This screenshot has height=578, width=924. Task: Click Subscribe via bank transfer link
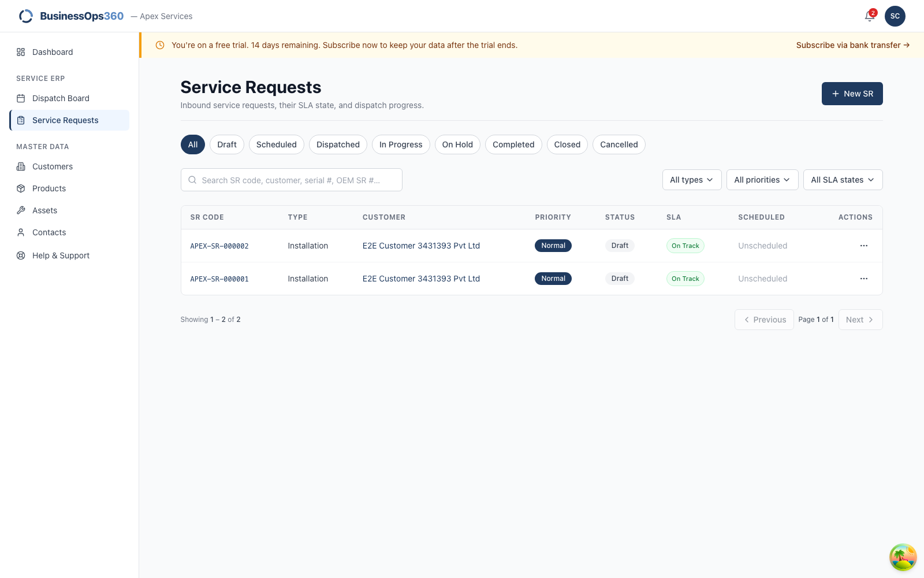coord(853,45)
